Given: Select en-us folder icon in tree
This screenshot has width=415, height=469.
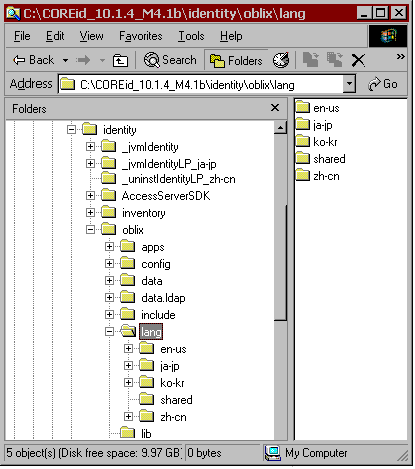Looking at the screenshot, I should tap(146, 348).
